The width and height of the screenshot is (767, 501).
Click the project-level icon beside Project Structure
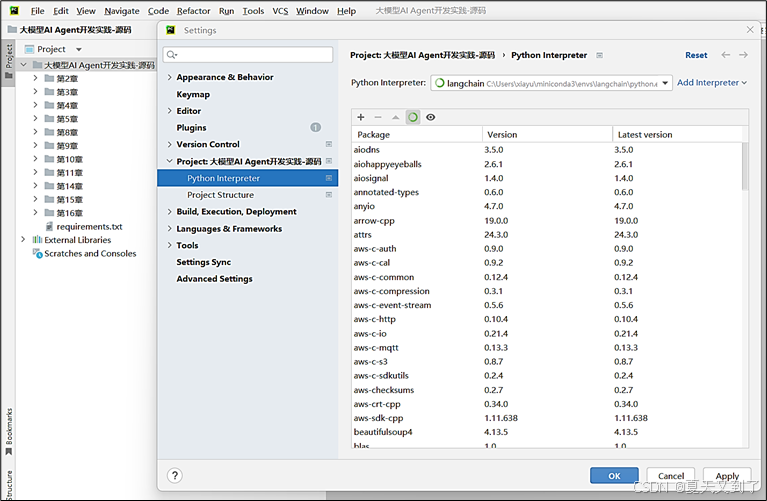pos(329,195)
